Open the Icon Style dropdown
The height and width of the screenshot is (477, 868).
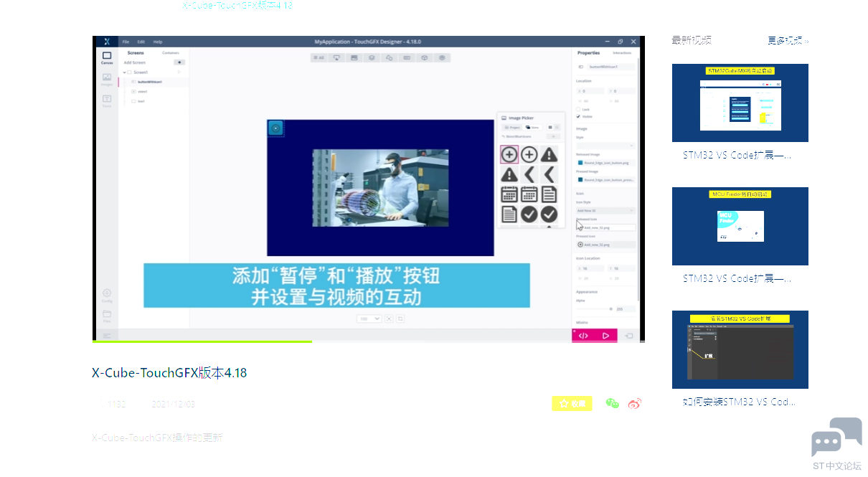pos(605,210)
